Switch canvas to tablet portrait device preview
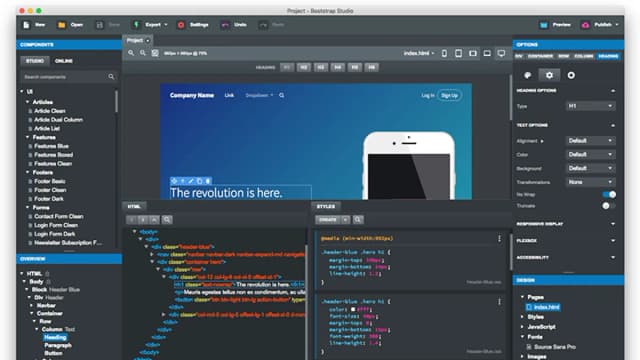Image resolution: width=640 pixels, height=360 pixels. [458, 53]
